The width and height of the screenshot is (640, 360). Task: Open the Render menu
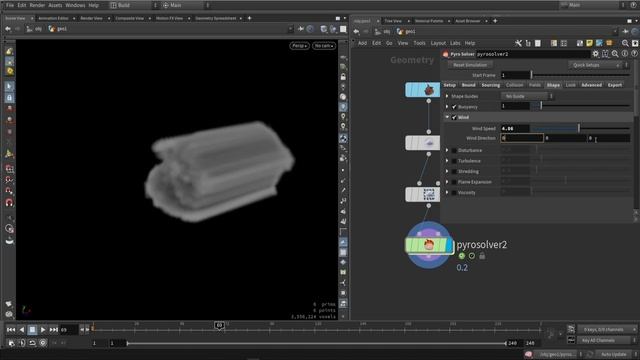37,5
